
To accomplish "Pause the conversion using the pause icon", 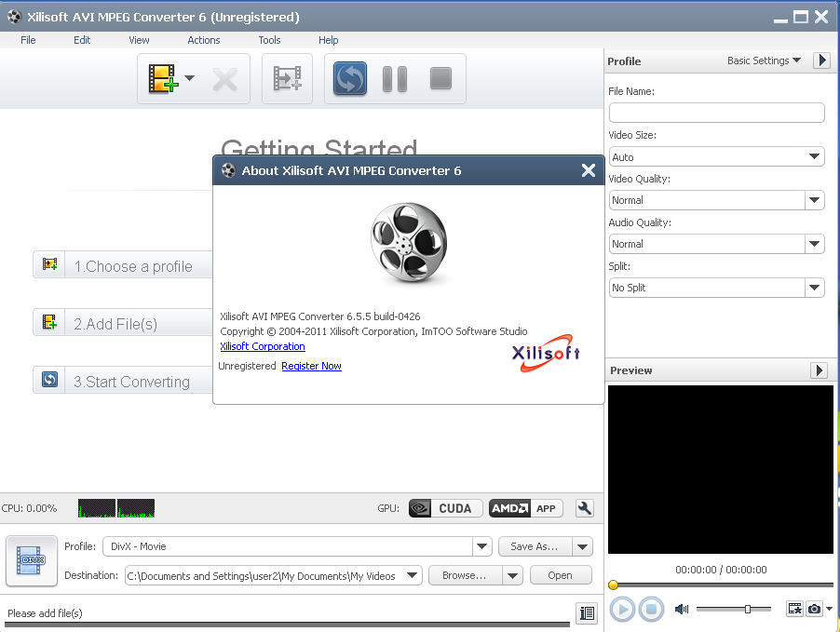I will tap(394, 79).
